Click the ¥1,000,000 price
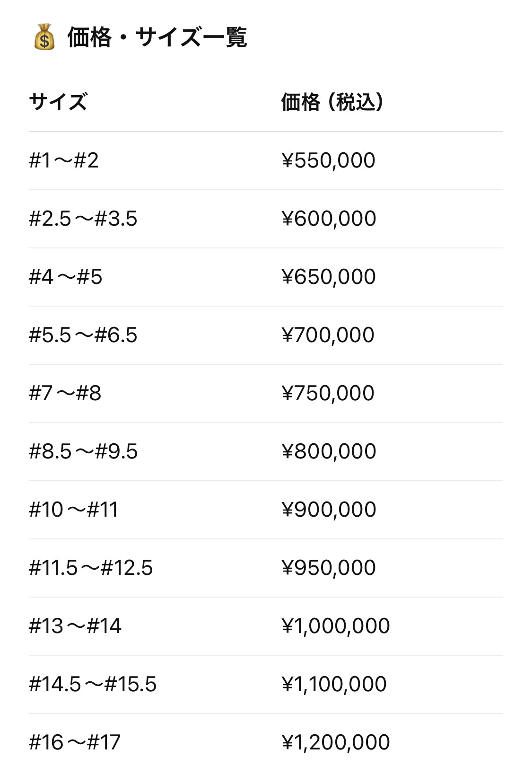The height and width of the screenshot is (775, 532). tap(335, 626)
